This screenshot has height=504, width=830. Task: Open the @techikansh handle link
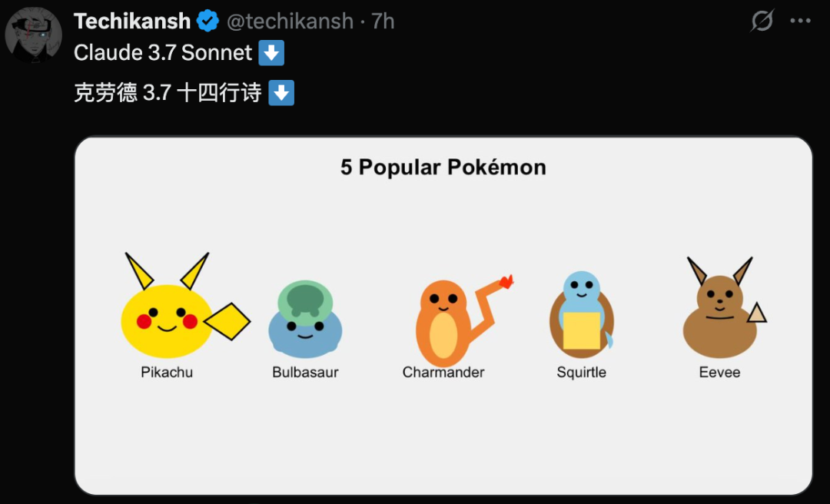click(x=290, y=21)
